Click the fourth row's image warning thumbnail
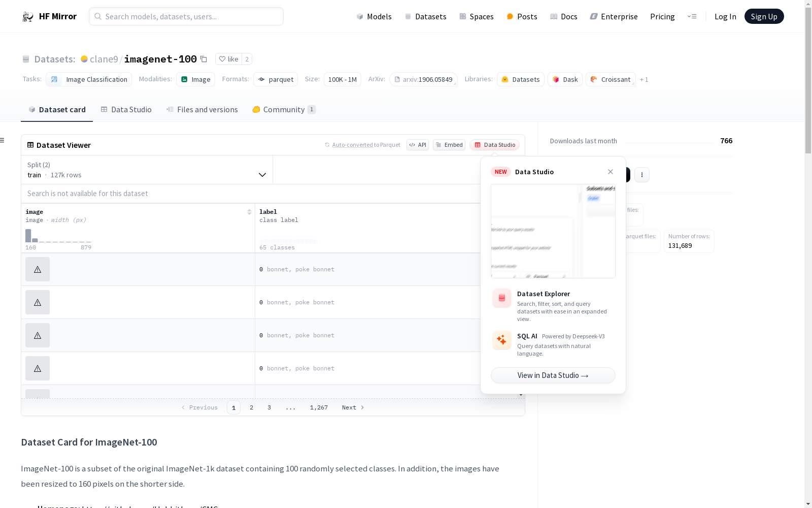This screenshot has width=812, height=508. coord(38,368)
